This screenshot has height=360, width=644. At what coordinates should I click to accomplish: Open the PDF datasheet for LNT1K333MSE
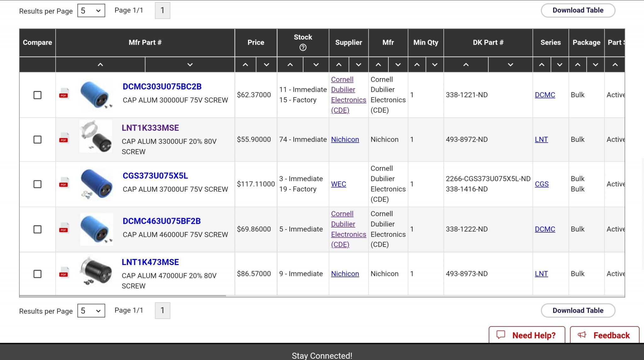(x=64, y=138)
